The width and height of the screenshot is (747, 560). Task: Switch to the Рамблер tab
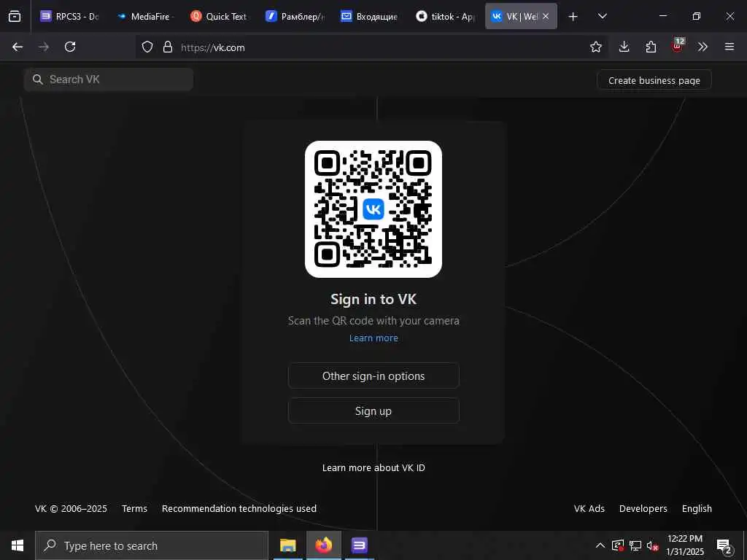pos(295,16)
